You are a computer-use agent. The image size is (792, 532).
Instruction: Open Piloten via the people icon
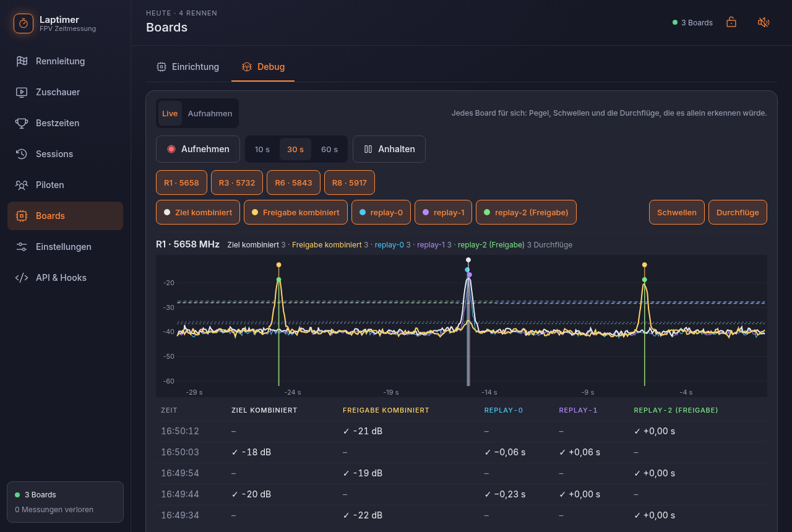pyautogui.click(x=22, y=185)
